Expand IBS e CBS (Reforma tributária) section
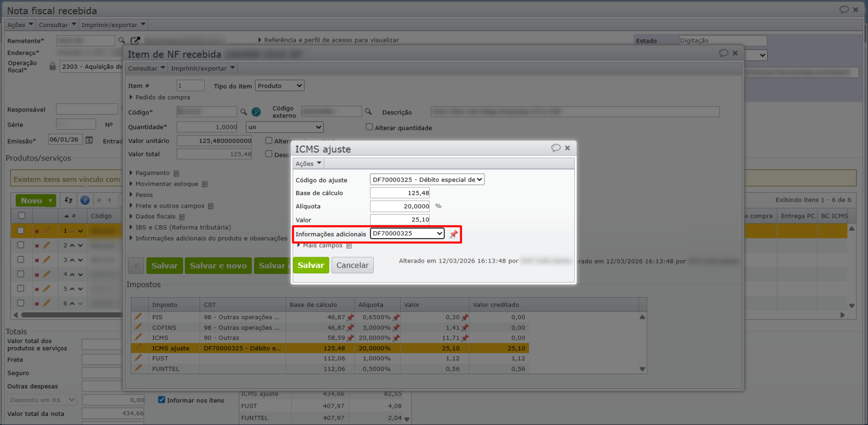The image size is (868, 425). [180, 228]
